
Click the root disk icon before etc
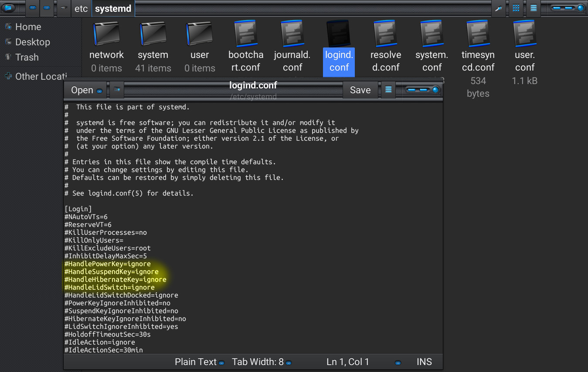pos(64,8)
